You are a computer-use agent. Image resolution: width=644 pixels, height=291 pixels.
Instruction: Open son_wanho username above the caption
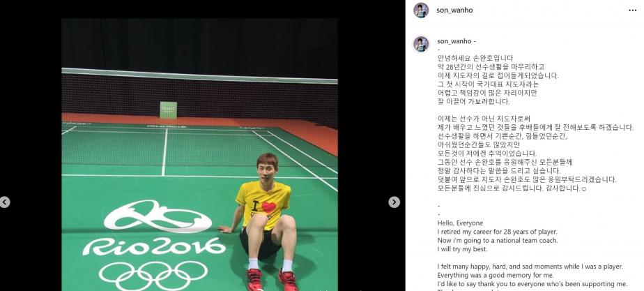(x=454, y=41)
